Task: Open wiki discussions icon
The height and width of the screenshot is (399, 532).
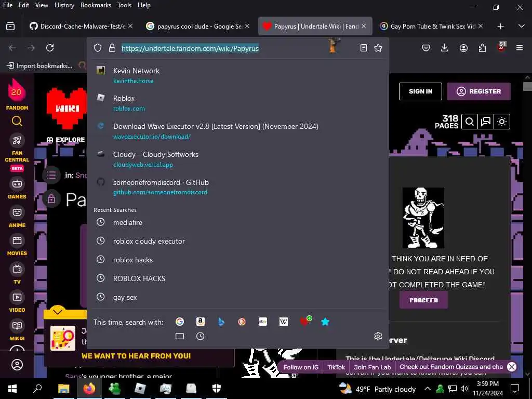Action: tap(486, 122)
